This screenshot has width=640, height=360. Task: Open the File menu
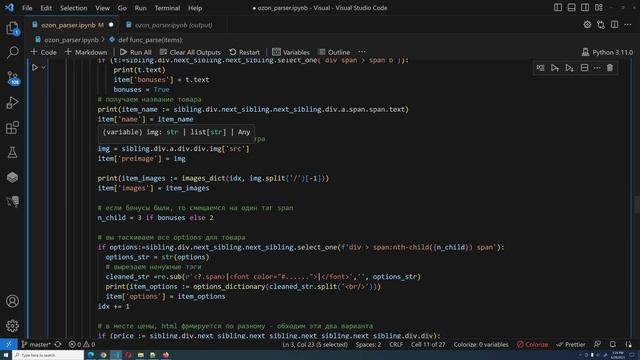pyautogui.click(x=27, y=8)
